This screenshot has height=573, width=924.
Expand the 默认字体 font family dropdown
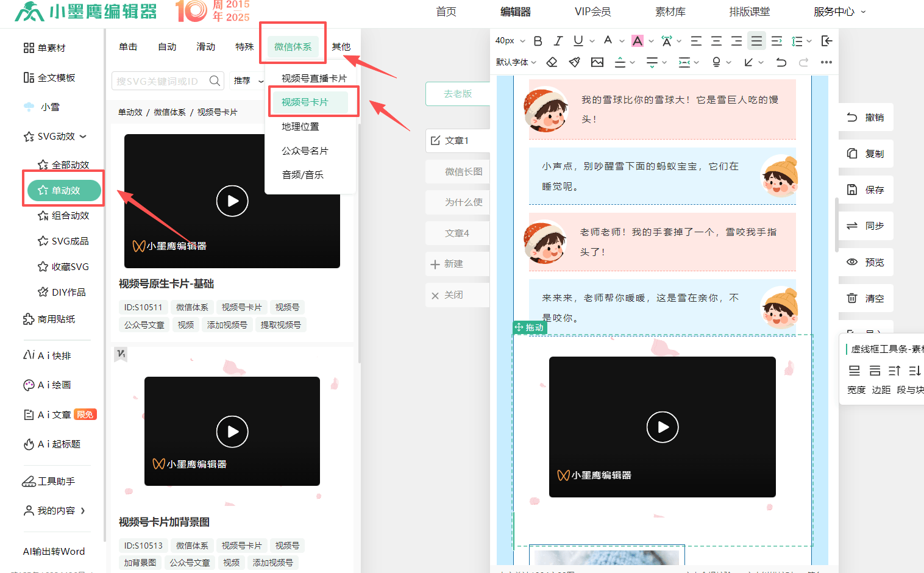(x=516, y=62)
